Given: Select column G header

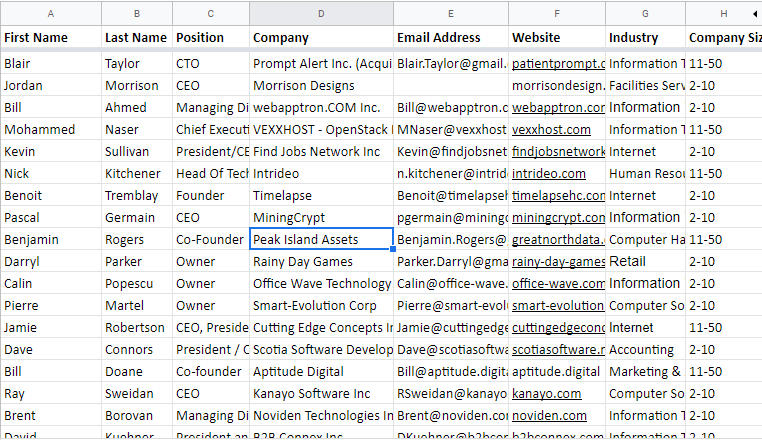Looking at the screenshot, I should (x=645, y=14).
